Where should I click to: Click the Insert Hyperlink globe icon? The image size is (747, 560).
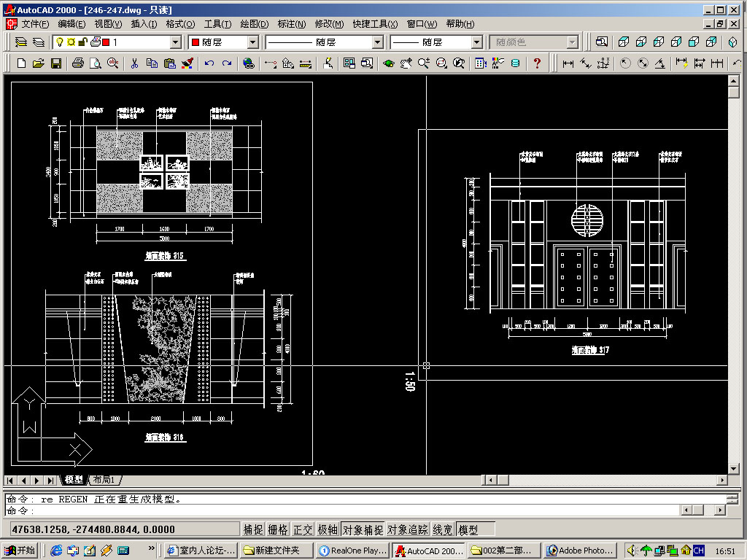coord(249,63)
